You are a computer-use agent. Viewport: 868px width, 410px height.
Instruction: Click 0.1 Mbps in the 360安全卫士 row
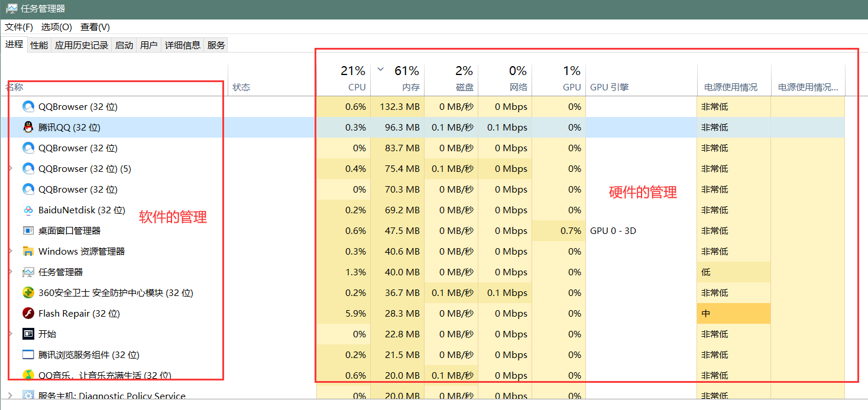(x=505, y=293)
